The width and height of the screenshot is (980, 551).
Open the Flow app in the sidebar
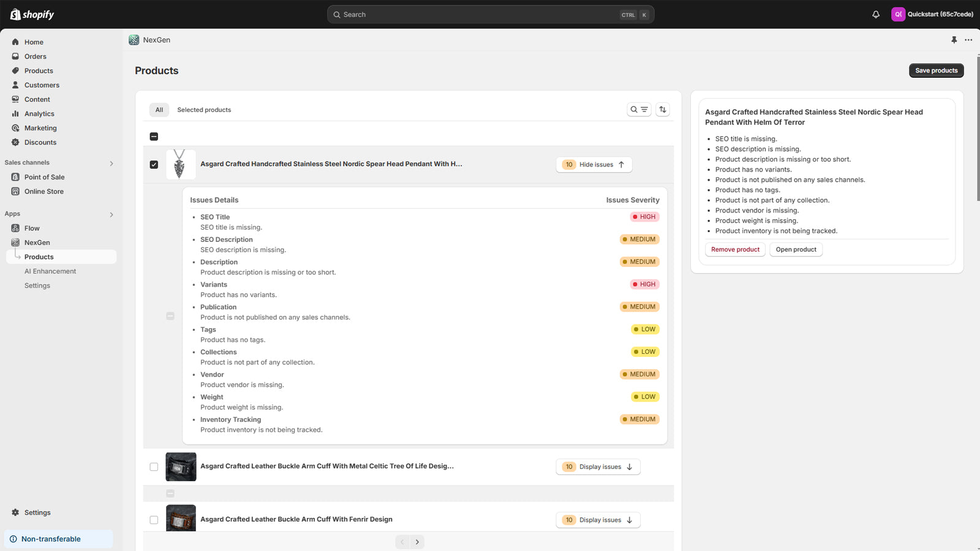click(x=31, y=228)
